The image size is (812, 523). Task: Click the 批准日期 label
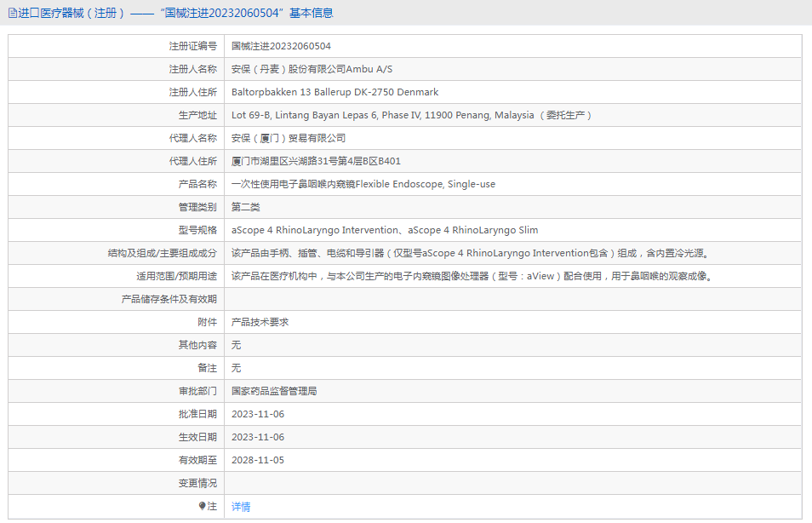tap(197, 414)
